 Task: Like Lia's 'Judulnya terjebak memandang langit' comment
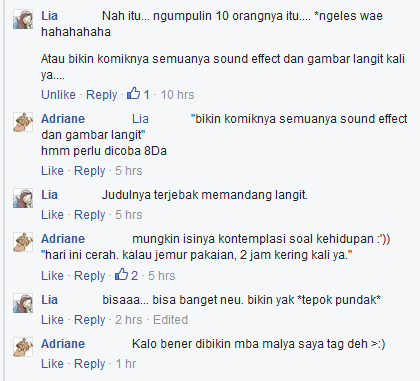pyautogui.click(x=52, y=215)
